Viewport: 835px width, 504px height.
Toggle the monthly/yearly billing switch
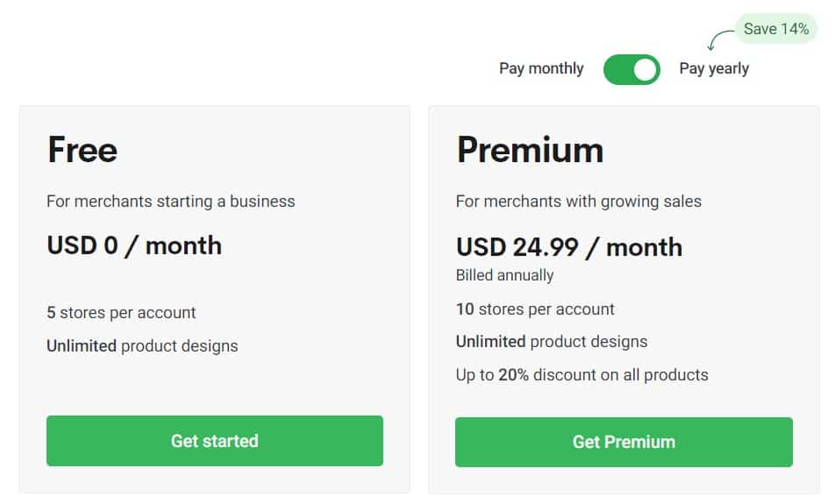tap(631, 69)
